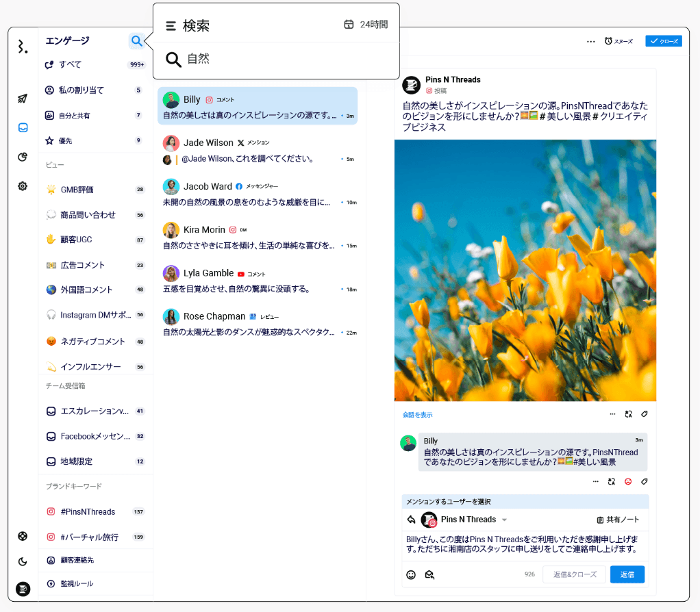Open settings gear in left sidebar
Viewport: 700px width, 612px height.
[x=23, y=186]
